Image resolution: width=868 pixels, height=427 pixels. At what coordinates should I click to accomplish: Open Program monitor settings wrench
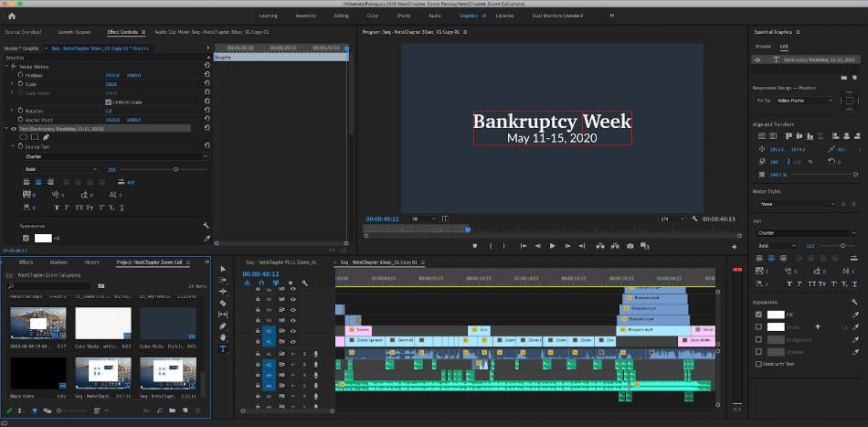694,219
